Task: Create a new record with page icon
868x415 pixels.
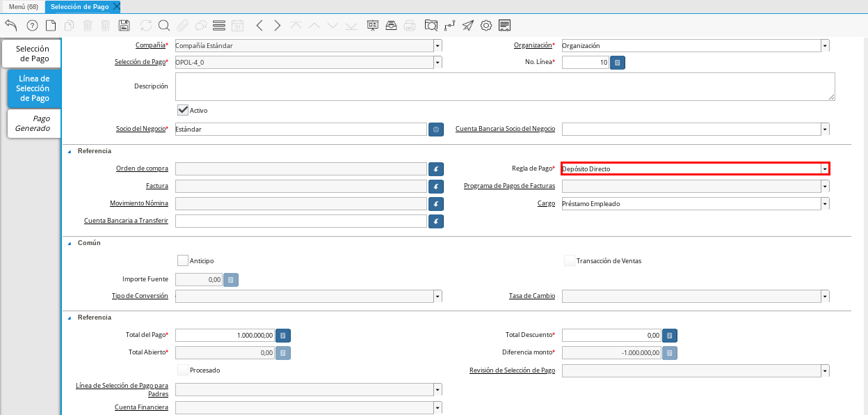Action: (51, 26)
